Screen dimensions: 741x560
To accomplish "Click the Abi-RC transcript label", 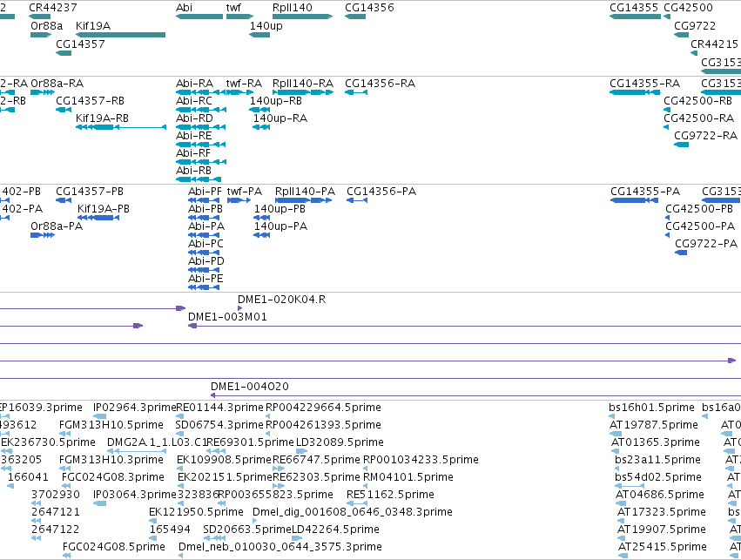I will (194, 101).
